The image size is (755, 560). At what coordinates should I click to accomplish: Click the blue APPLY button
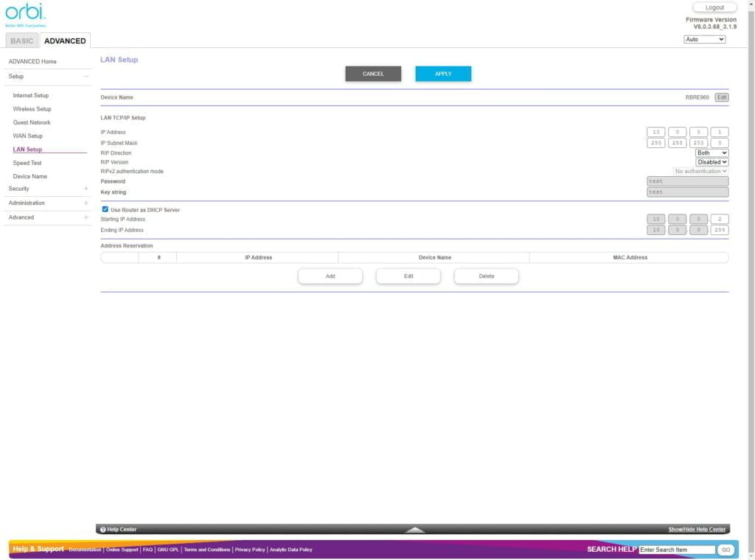tap(443, 74)
